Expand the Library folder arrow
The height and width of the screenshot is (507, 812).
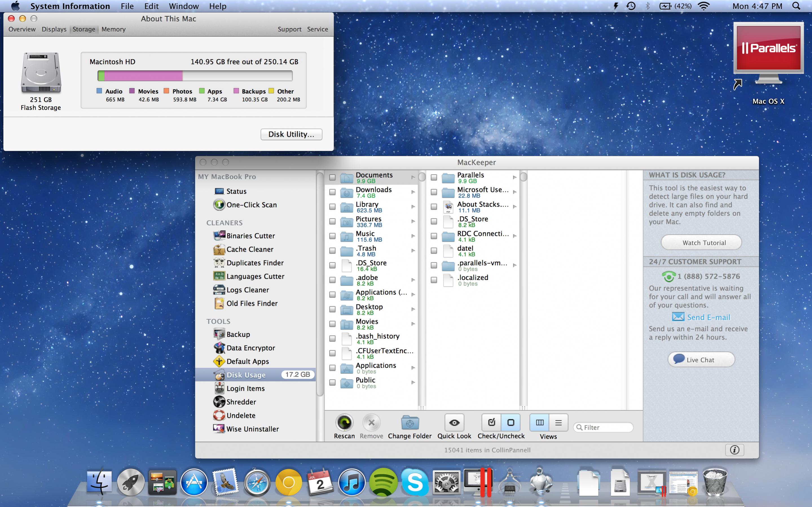(413, 207)
